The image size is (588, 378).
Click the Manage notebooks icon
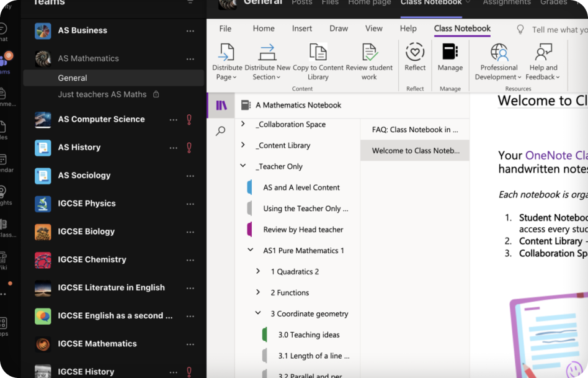tap(450, 52)
